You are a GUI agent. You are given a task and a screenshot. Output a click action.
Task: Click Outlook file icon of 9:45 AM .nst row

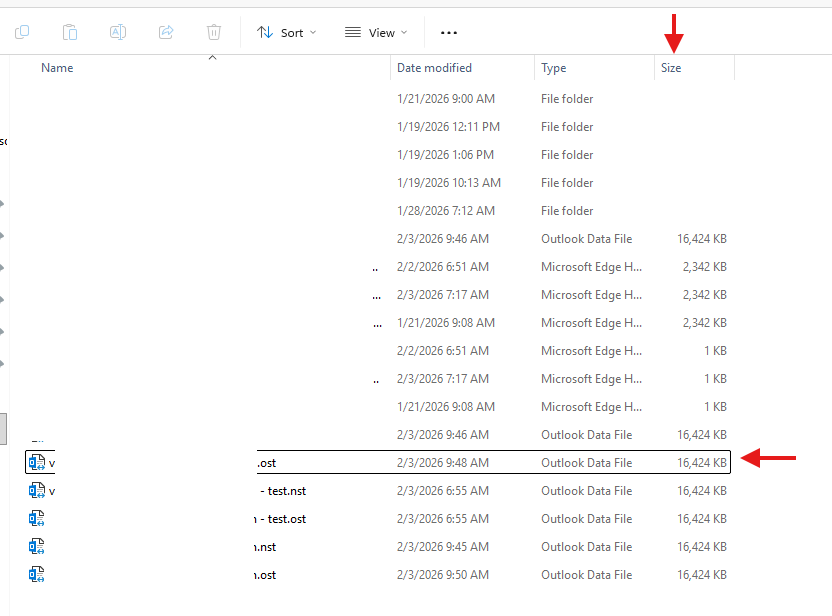tap(37, 546)
